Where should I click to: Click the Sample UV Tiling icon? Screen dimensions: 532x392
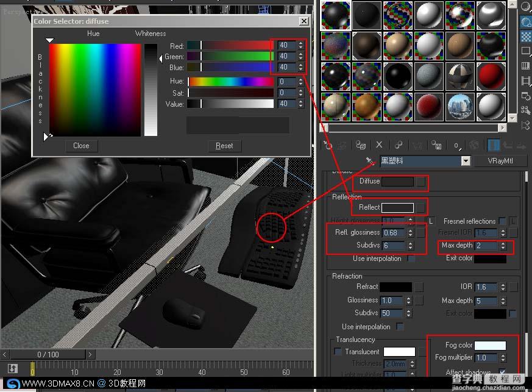(525, 51)
